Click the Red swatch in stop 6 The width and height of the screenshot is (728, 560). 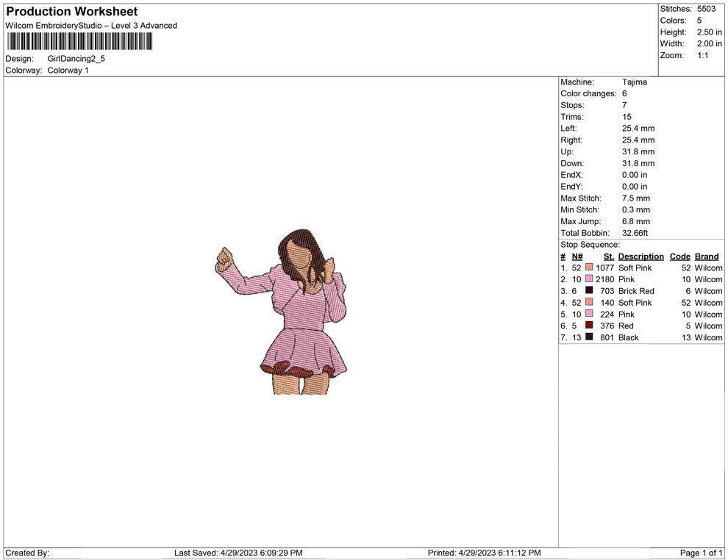(x=589, y=326)
